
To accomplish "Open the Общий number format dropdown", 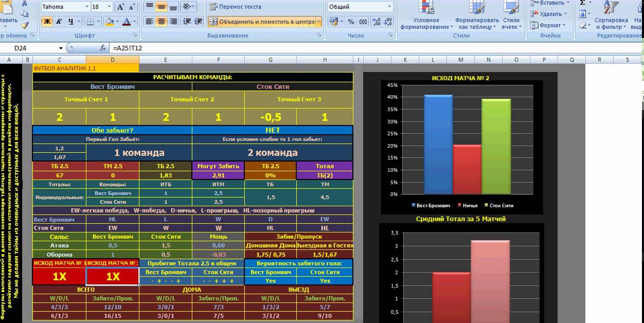I will pyautogui.click(x=388, y=7).
